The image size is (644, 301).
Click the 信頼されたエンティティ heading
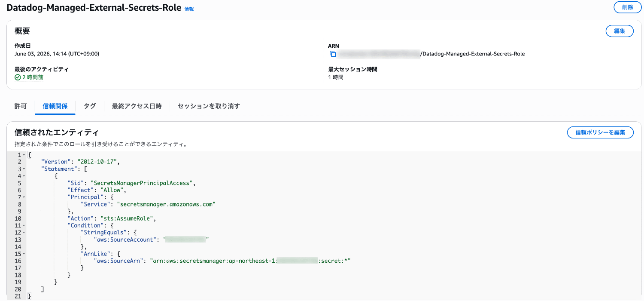[57, 132]
